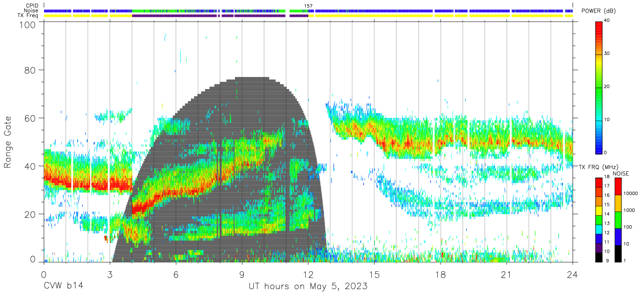Click the 'CVW b14' radar label

(63, 287)
